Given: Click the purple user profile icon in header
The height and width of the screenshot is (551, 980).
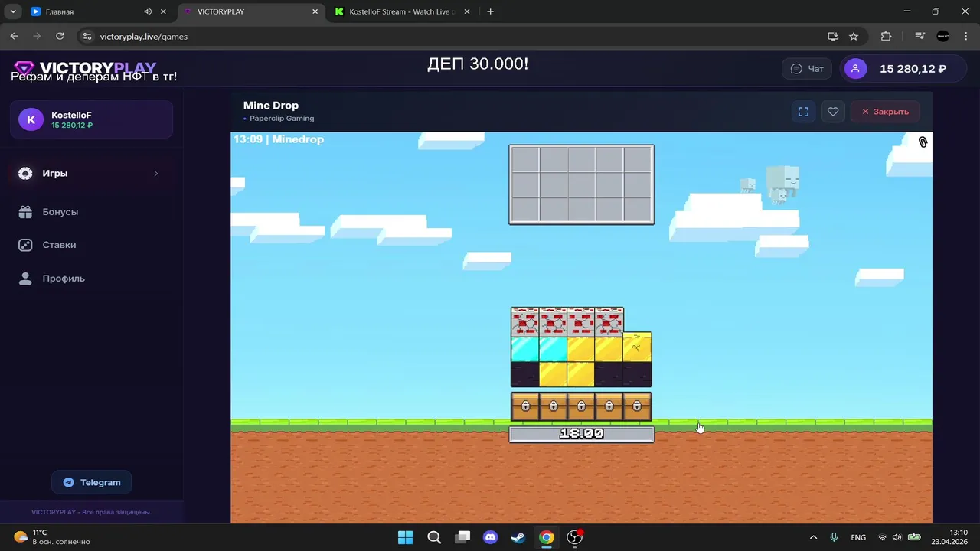Looking at the screenshot, I should coord(855,69).
